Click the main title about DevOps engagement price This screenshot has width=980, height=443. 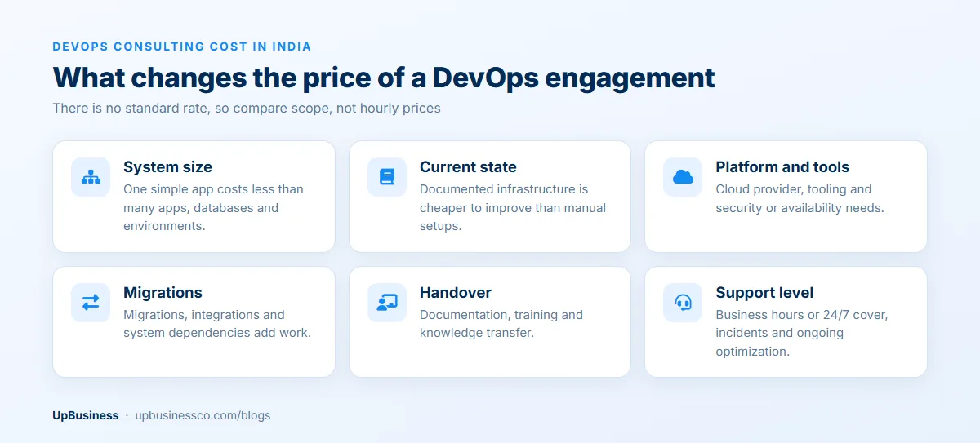[x=384, y=78]
